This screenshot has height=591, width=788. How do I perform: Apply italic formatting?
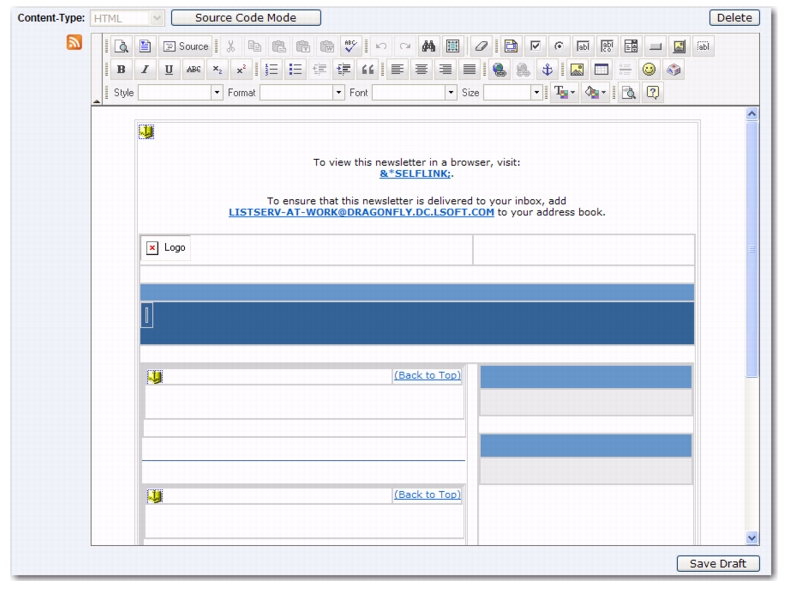(144, 71)
